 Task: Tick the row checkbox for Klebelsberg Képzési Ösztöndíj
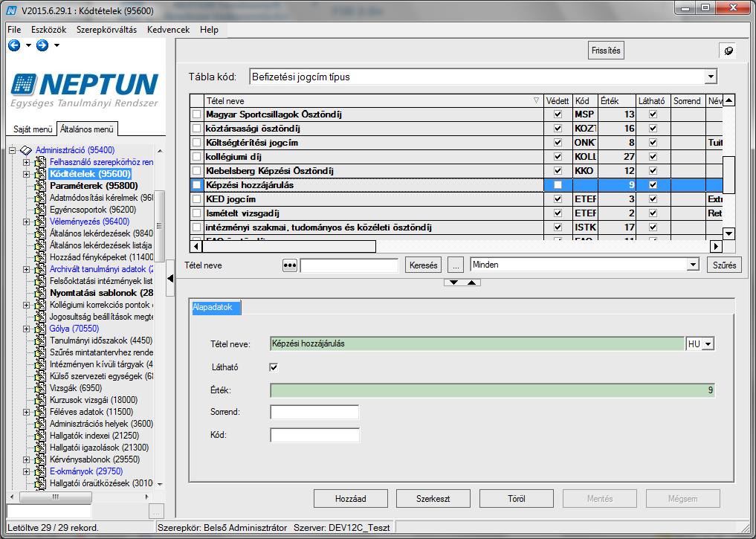click(196, 171)
